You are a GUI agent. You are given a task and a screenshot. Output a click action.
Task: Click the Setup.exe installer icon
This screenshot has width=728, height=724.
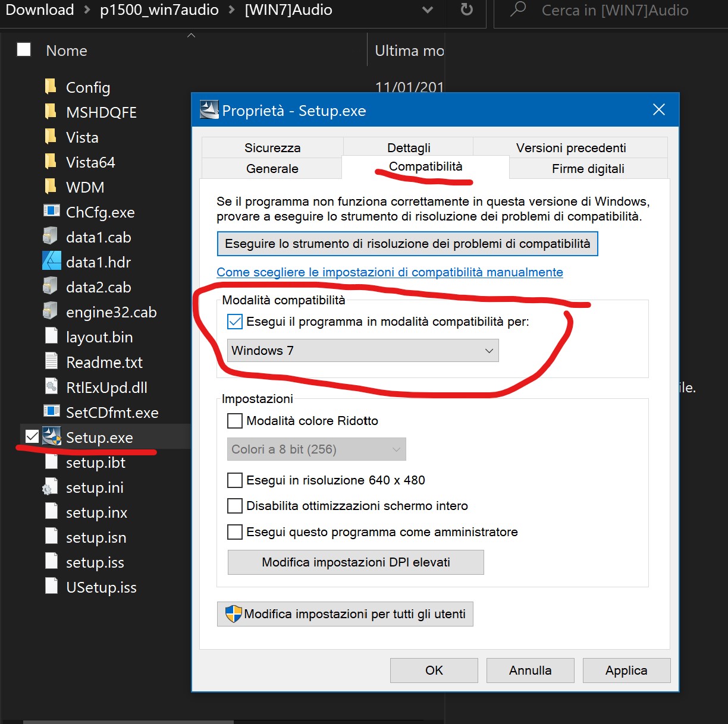coord(52,437)
